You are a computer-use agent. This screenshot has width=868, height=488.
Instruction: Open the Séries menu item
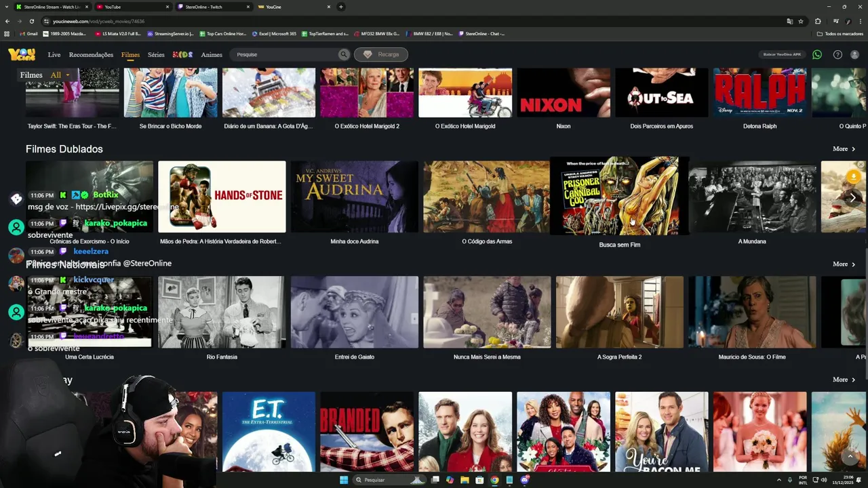point(156,55)
